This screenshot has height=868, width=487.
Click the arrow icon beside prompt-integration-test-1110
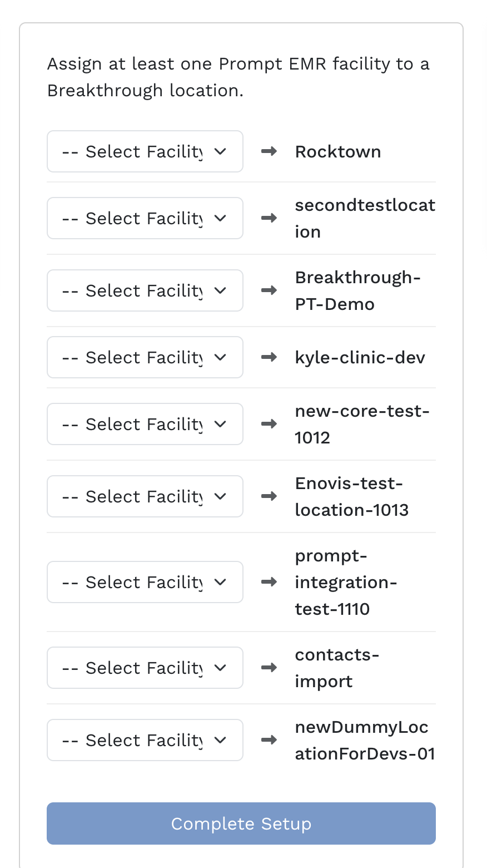pyautogui.click(x=269, y=582)
